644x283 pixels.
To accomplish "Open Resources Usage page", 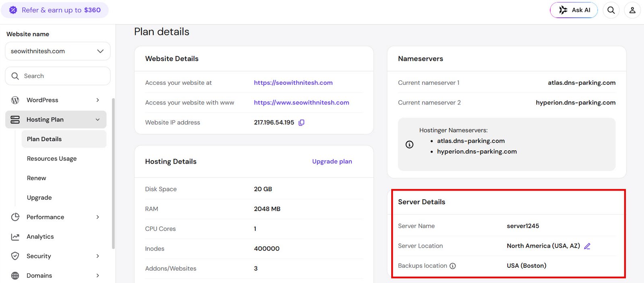I will point(52,159).
